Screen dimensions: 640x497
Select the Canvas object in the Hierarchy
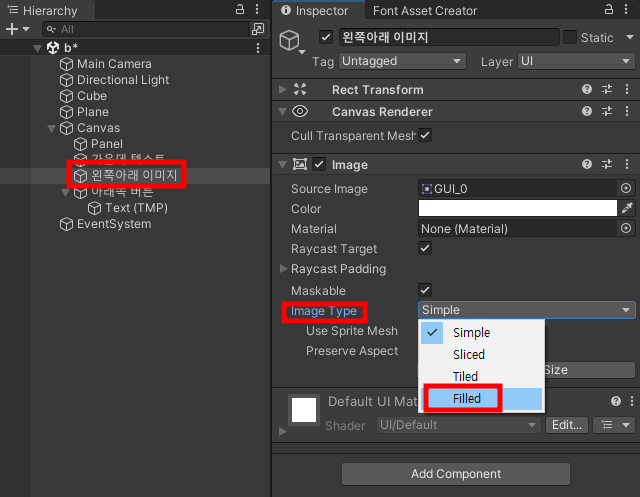[x=98, y=128]
